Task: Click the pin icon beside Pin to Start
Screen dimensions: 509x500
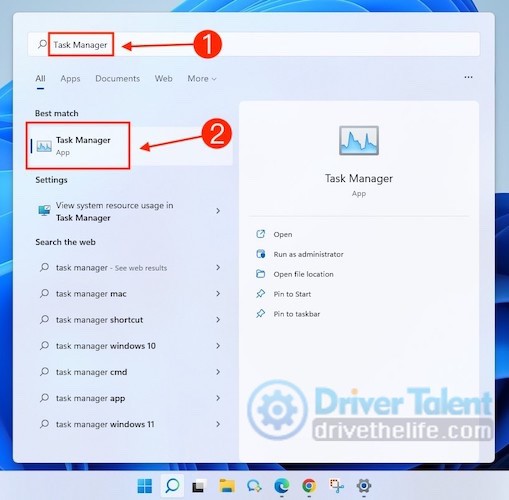Action: click(260, 294)
